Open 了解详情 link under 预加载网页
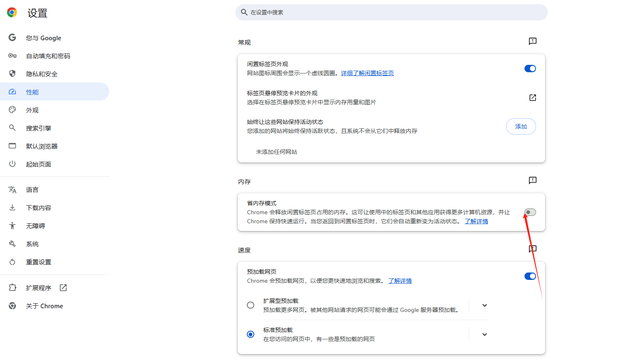Image resolution: width=642 pixels, height=364 pixels. coord(400,281)
